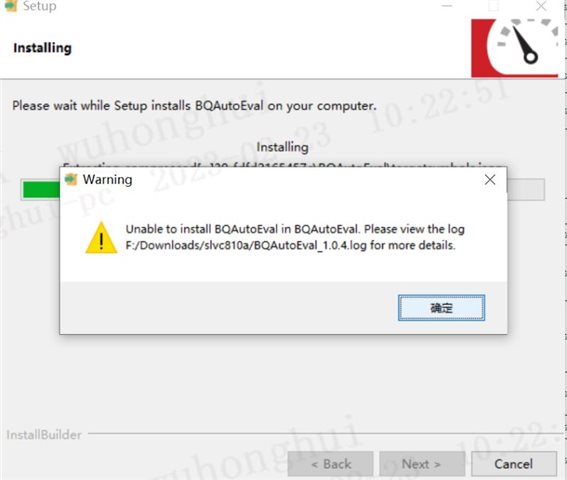
Task: Click the Setup window title icon
Action: tap(11, 5)
